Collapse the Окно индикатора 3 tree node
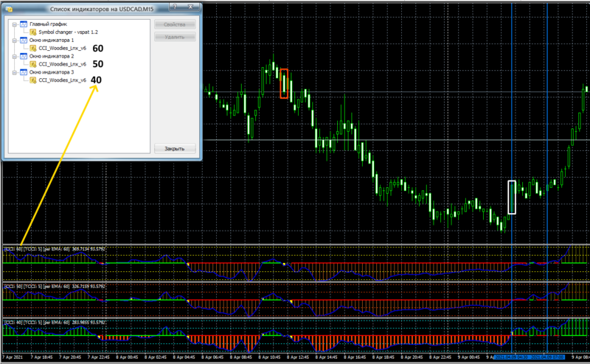The width and height of the screenshot is (590, 364). pyautogui.click(x=14, y=72)
